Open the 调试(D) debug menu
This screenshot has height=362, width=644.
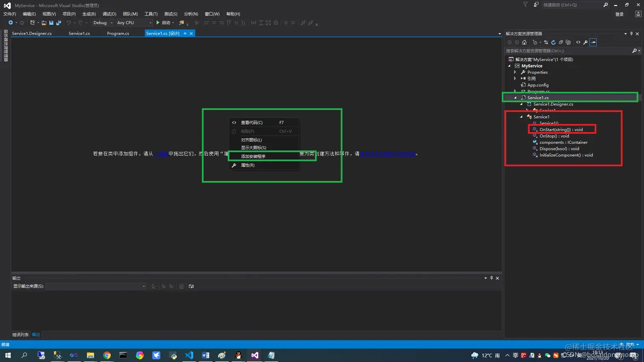109,14
